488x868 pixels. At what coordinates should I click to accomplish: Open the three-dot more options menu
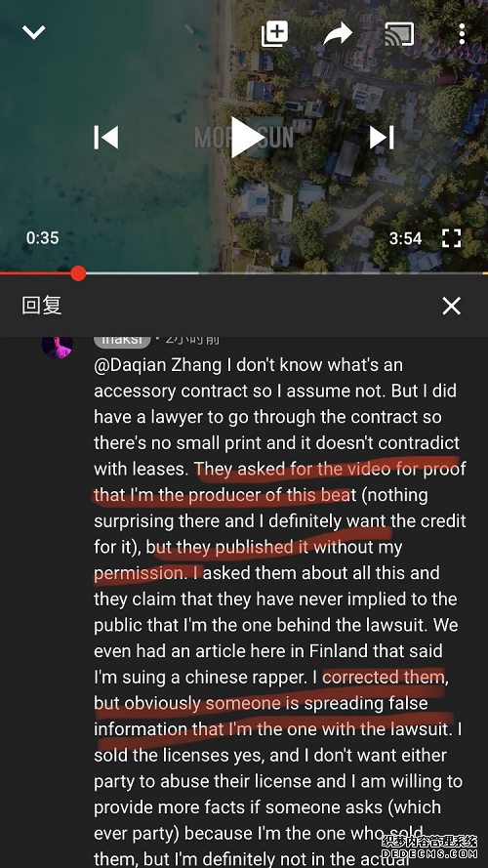[462, 34]
